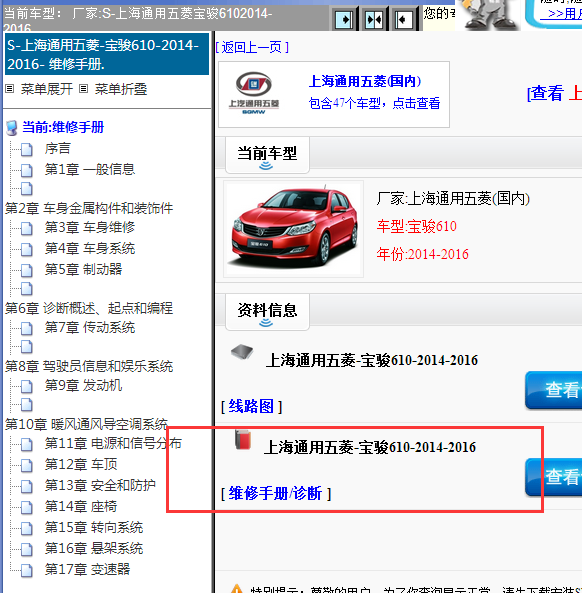Click page icon of 第16章 悬架系统

[26, 549]
